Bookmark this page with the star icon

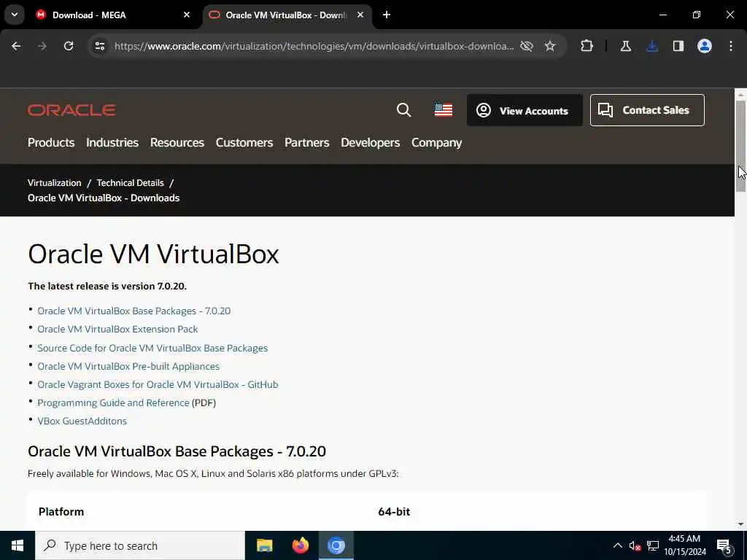[550, 46]
